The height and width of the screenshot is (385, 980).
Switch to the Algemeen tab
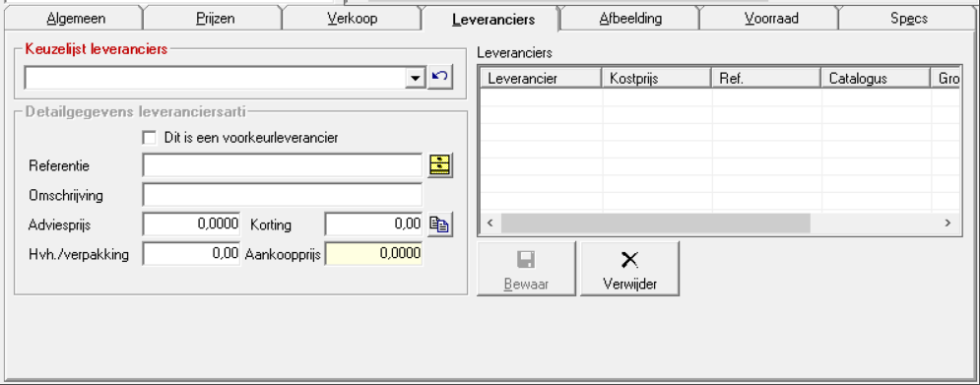tap(76, 18)
